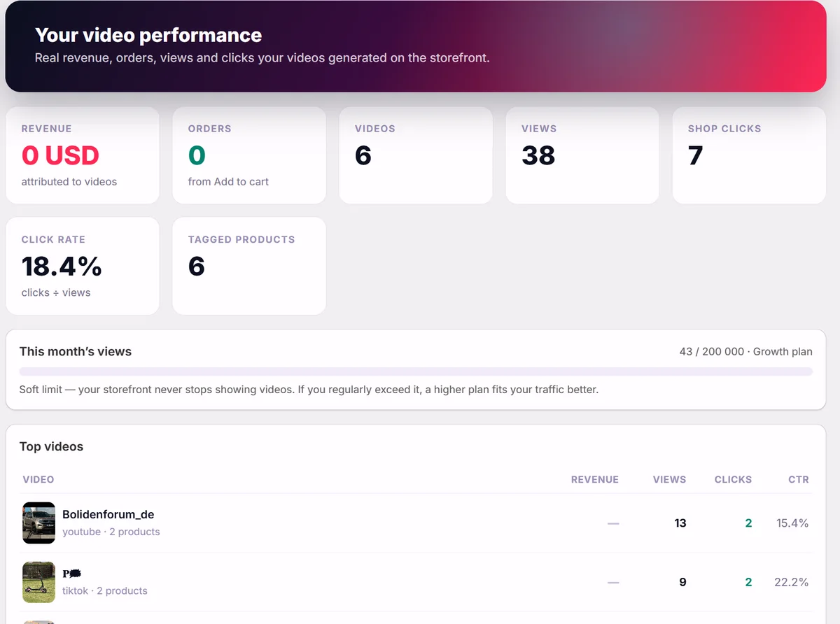Click the CLICKS column header
840x624 pixels.
(x=733, y=479)
